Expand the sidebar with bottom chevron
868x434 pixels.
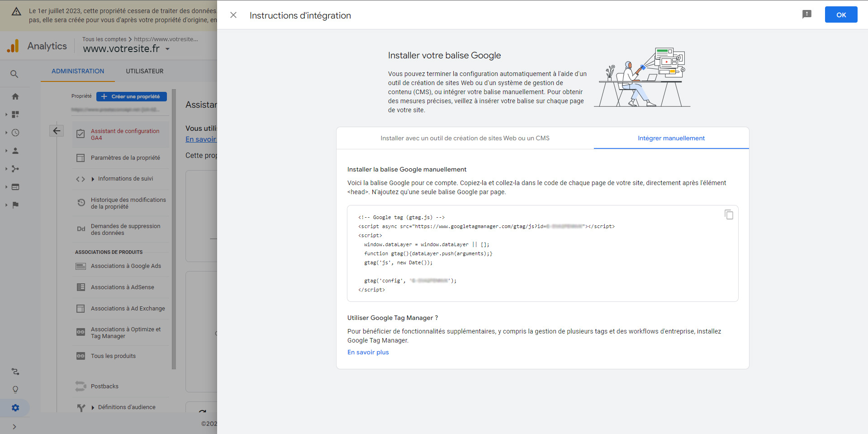point(14,427)
